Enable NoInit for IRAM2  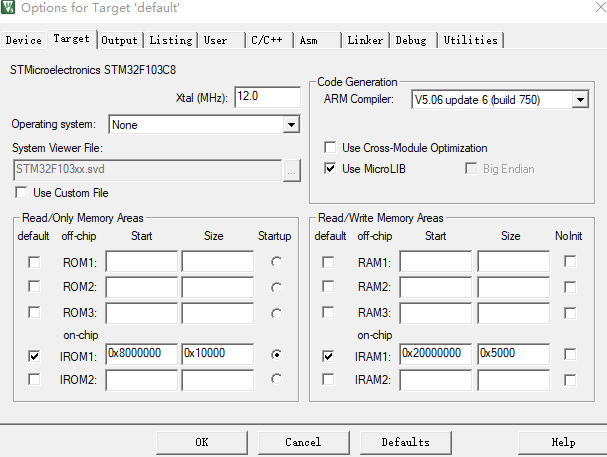(570, 380)
